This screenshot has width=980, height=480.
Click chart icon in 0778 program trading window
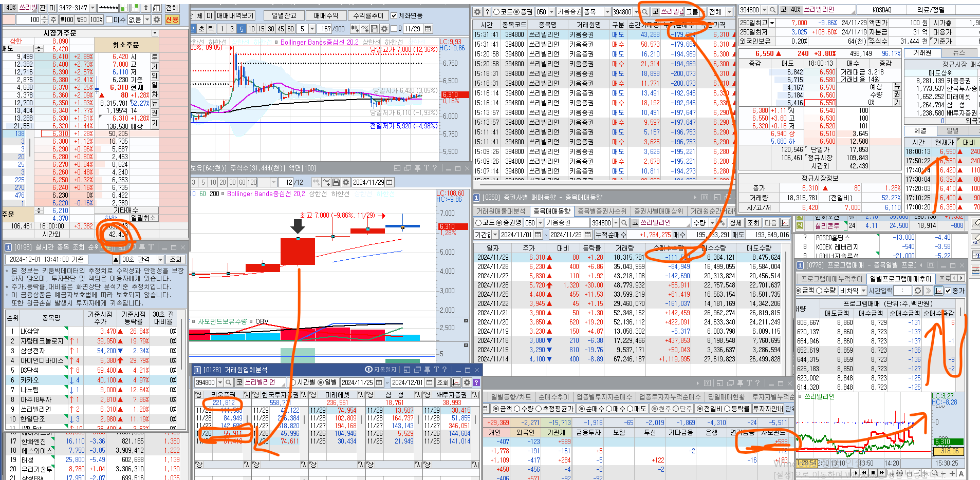click(939, 291)
